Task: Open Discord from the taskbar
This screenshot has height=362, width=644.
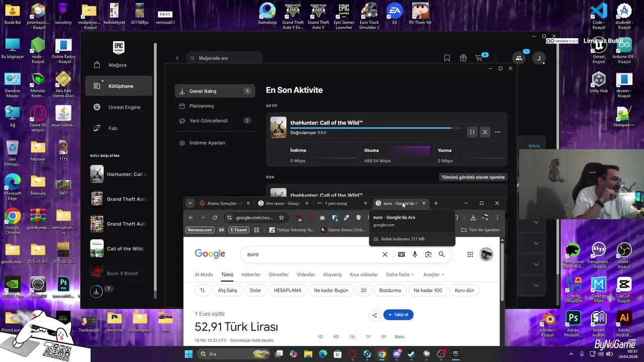Action: point(396,354)
